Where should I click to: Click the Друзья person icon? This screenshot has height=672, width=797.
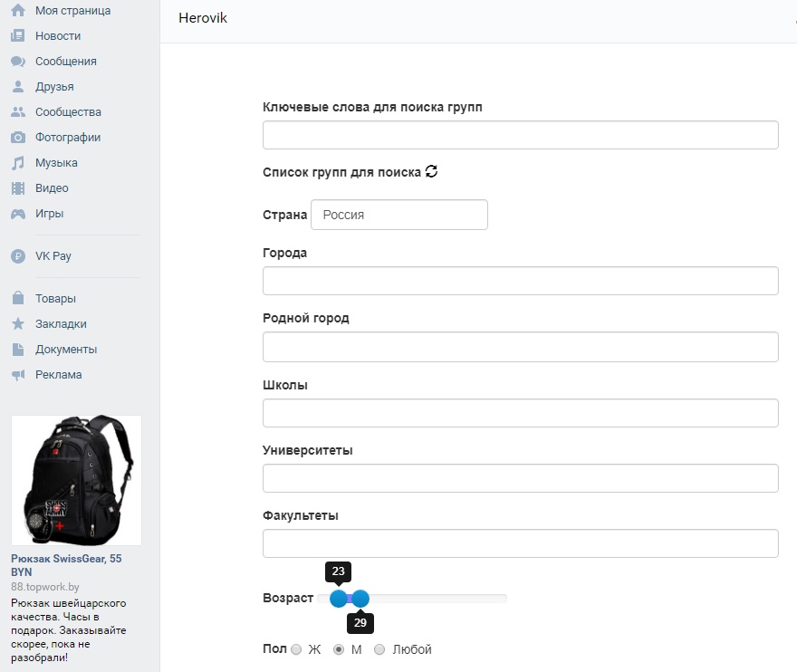pos(17,87)
